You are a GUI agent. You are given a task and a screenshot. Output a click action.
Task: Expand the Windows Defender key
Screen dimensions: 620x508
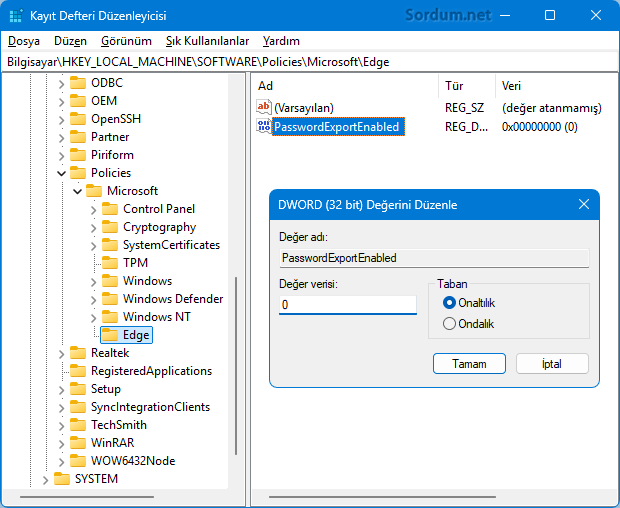93,300
